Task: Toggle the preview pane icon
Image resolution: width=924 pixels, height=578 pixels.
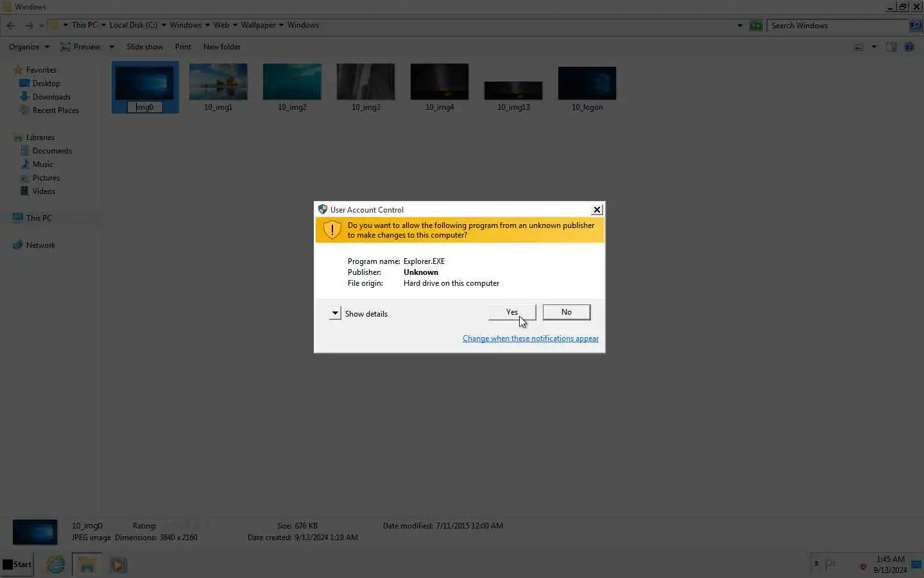Action: pyautogui.click(x=891, y=47)
